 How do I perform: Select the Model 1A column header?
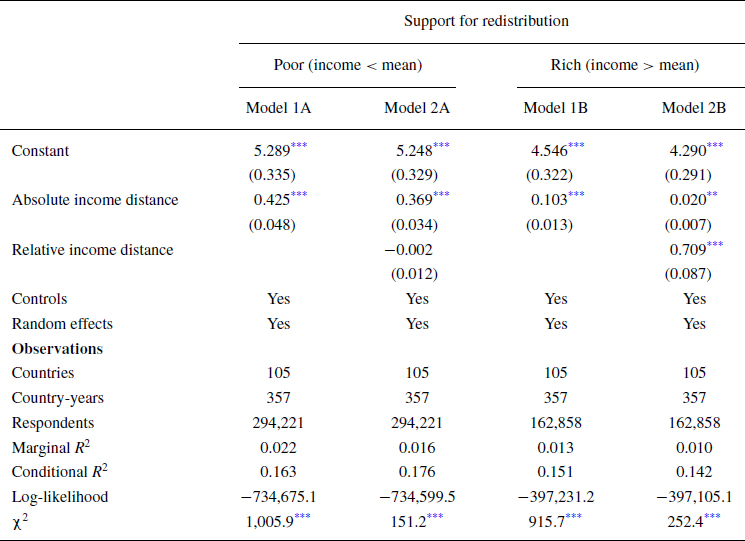tap(278, 109)
